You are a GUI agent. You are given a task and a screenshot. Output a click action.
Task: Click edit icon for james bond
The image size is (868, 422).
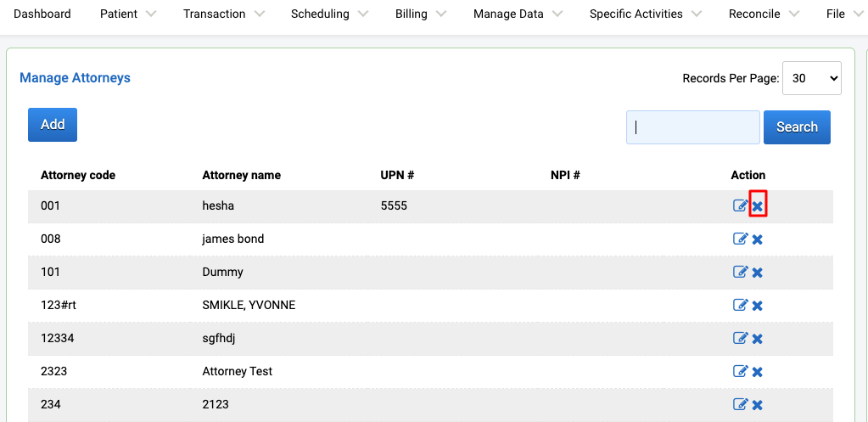[x=740, y=239]
